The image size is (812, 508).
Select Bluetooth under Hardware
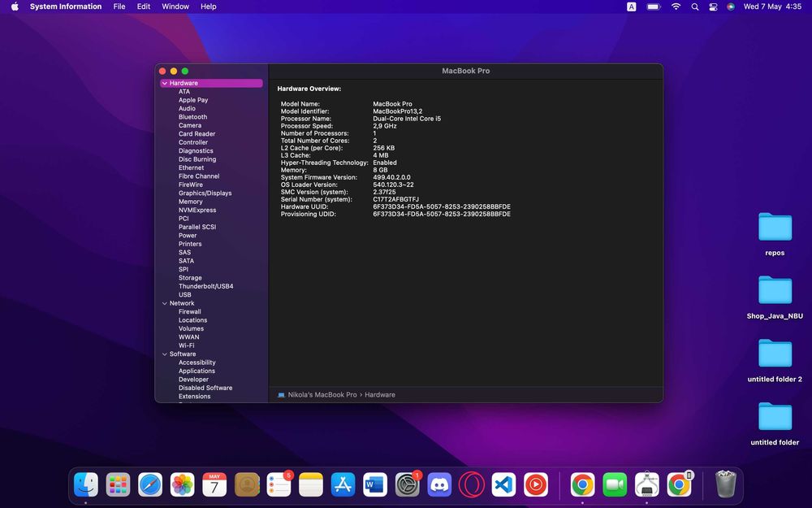point(192,117)
